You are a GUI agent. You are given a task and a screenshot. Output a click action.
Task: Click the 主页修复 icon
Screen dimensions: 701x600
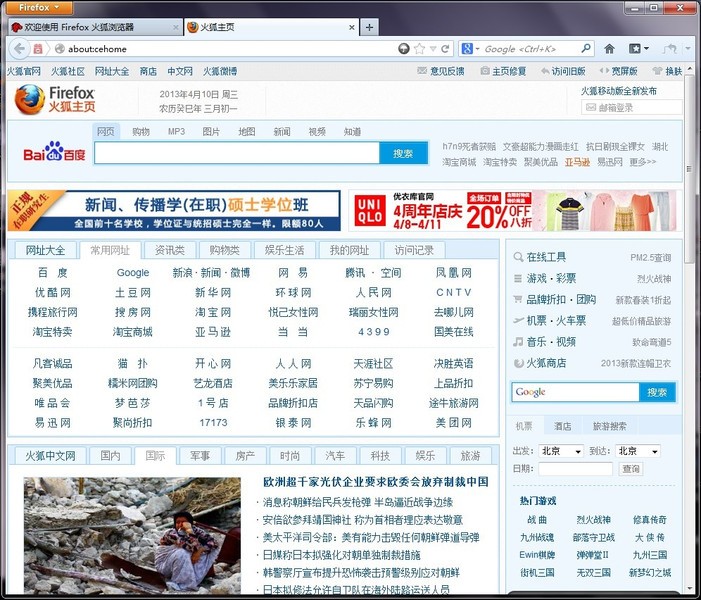[x=485, y=71]
